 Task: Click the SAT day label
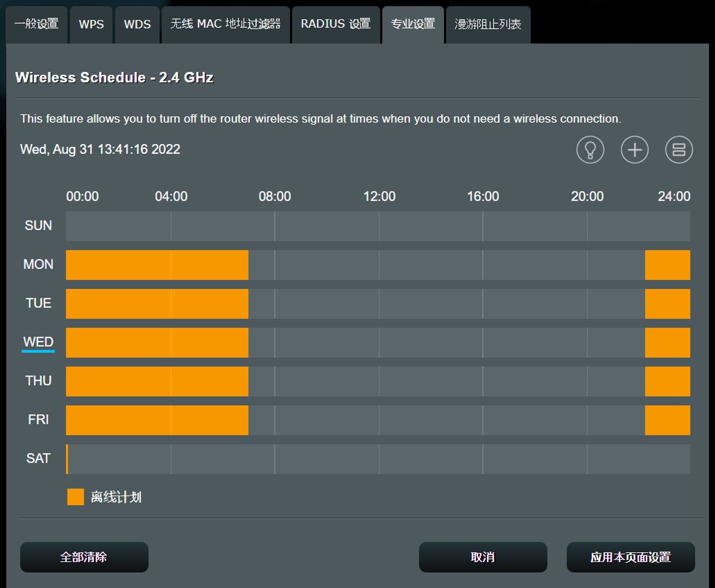pyautogui.click(x=38, y=458)
